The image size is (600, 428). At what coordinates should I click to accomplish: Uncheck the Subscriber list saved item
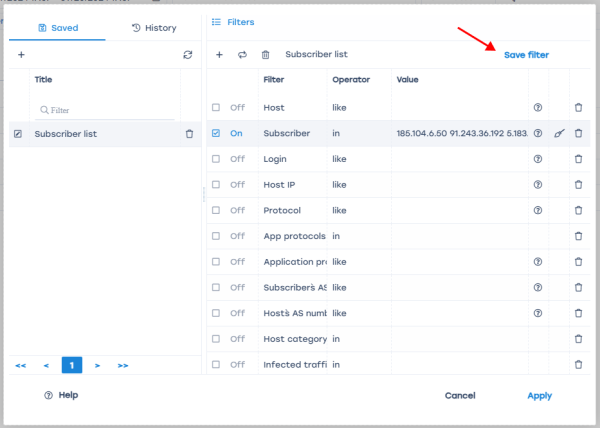click(18, 133)
